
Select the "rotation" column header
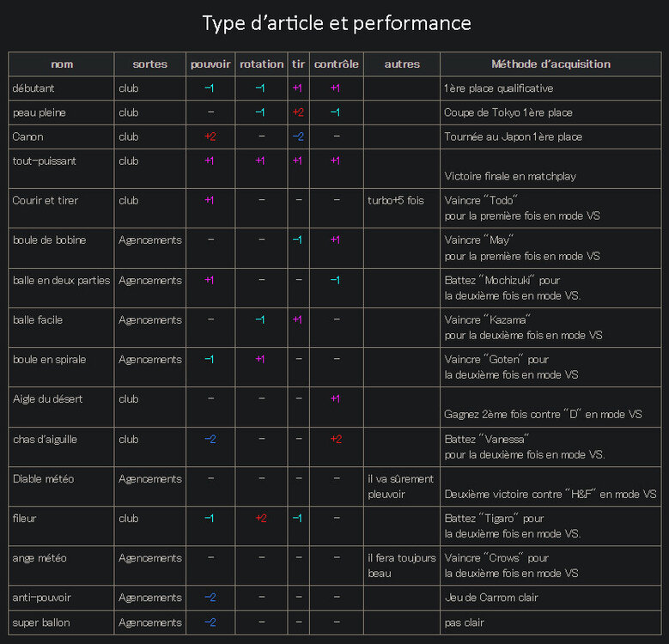(x=261, y=64)
